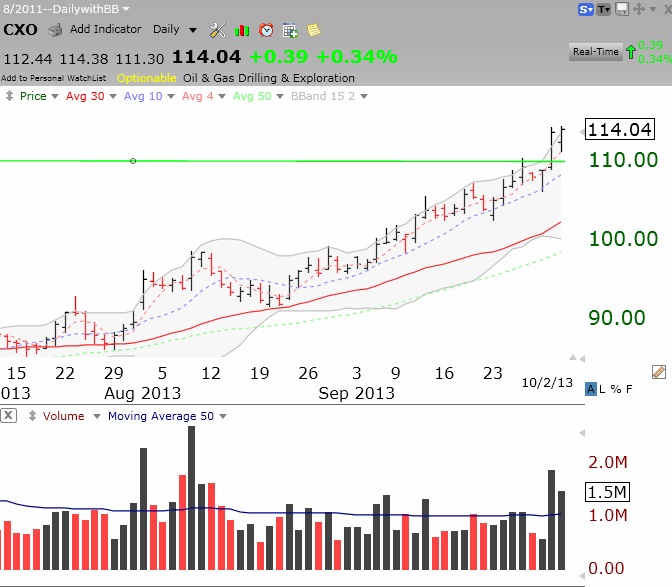
Task: Expand the BBand 15 2 dropdown arrow
Action: (364, 96)
